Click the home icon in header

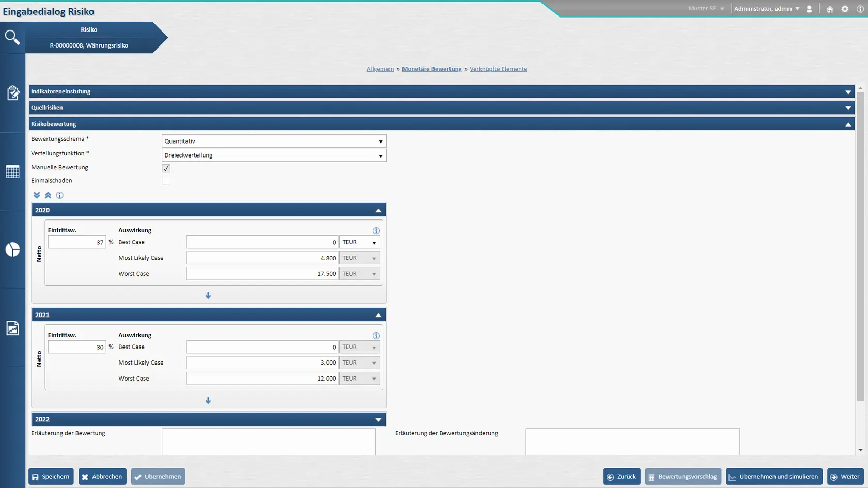[x=830, y=9]
